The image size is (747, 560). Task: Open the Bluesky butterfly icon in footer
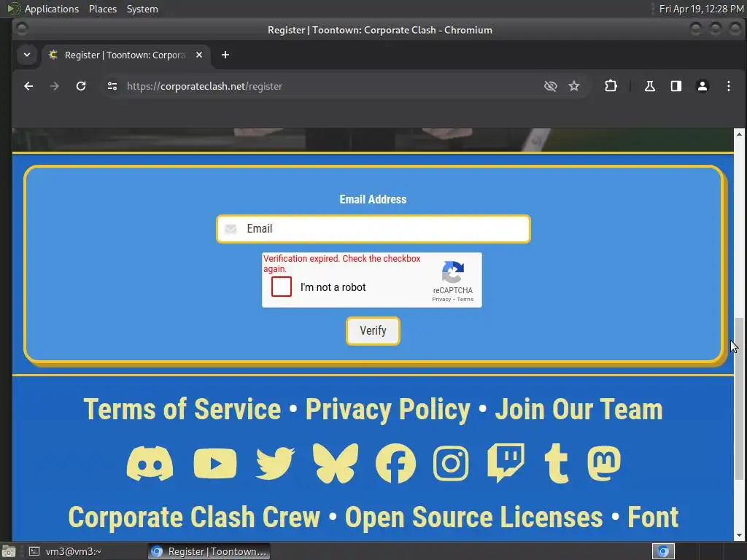pos(336,463)
